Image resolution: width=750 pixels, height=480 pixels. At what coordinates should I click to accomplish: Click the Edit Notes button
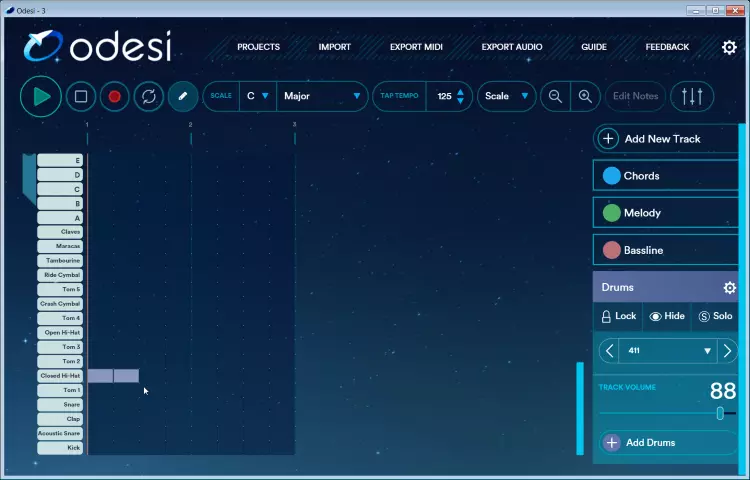click(x=635, y=96)
